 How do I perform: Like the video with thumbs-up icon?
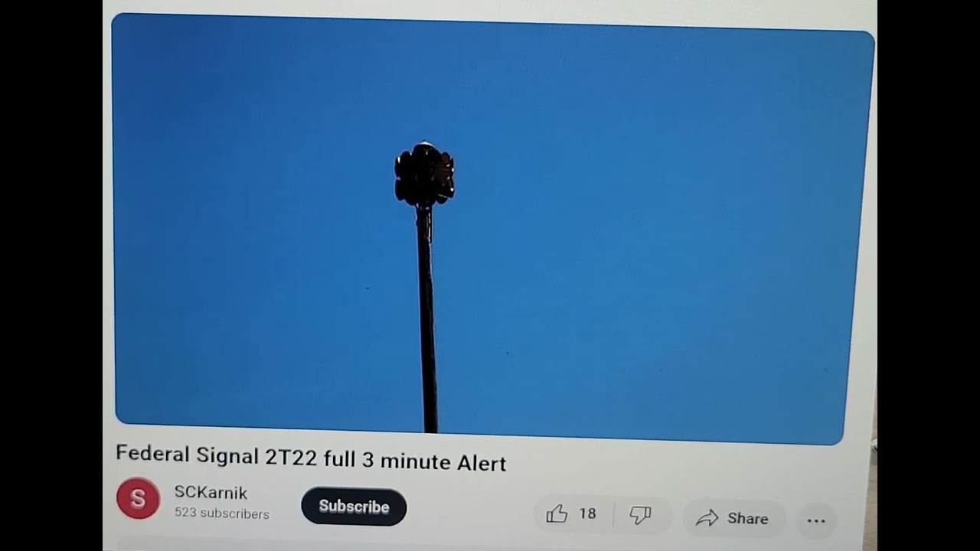coord(557,514)
